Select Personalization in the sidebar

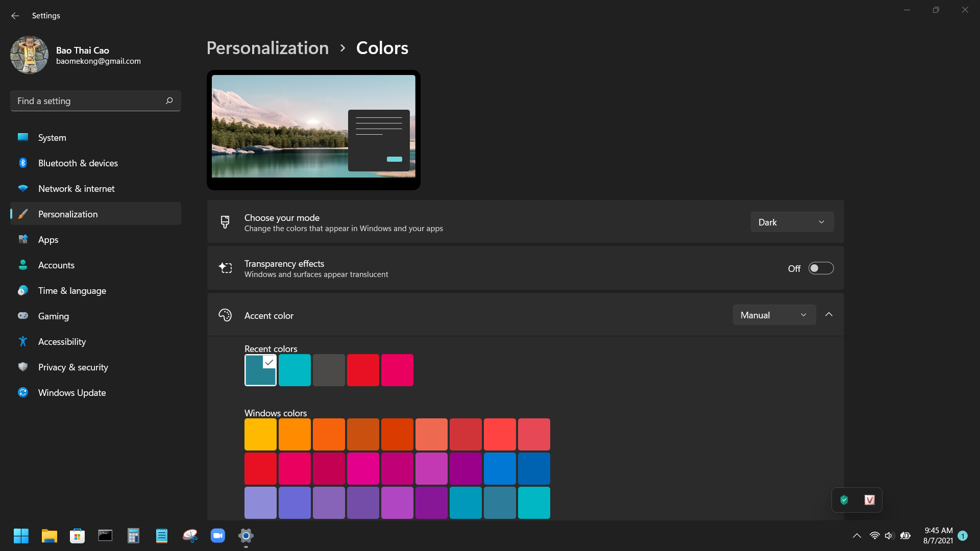point(95,214)
